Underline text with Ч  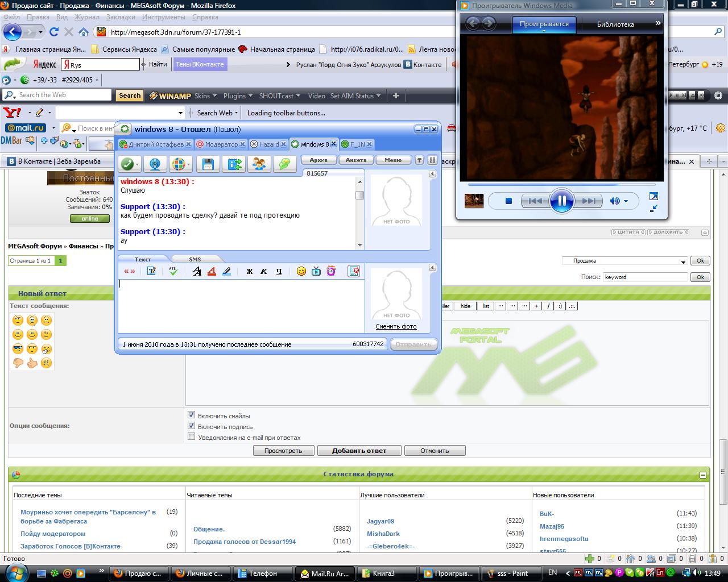point(279,271)
